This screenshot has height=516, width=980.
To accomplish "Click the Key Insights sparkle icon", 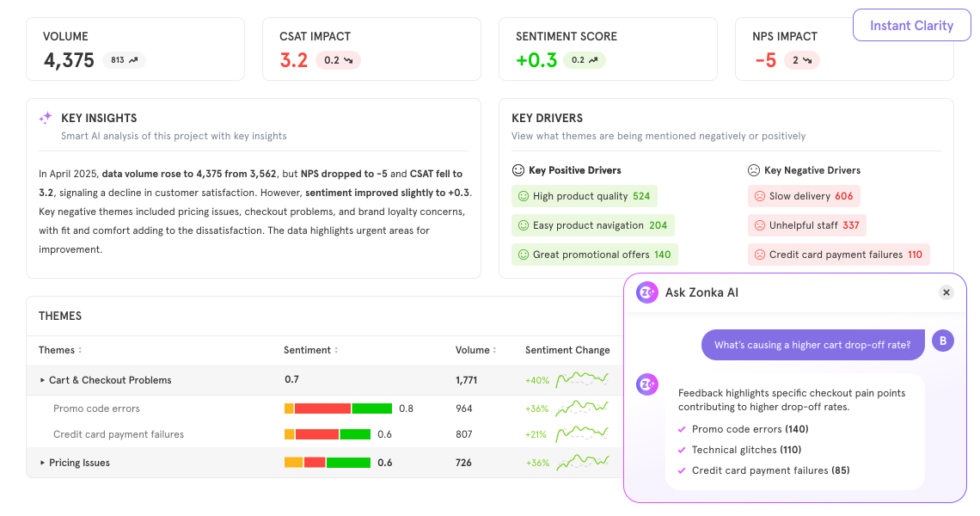I will click(x=46, y=119).
